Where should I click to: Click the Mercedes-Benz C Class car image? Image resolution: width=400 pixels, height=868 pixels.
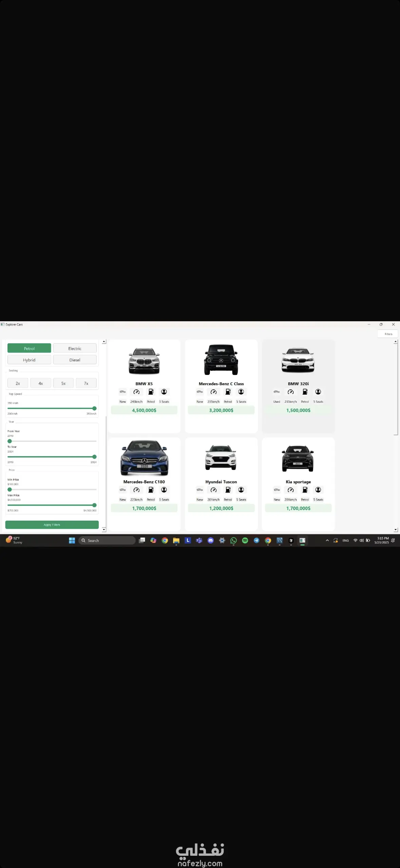[221, 360]
